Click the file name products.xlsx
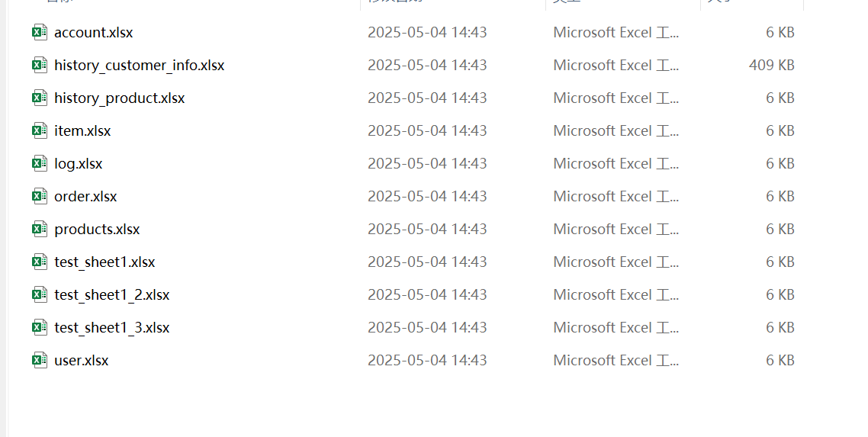 point(97,230)
